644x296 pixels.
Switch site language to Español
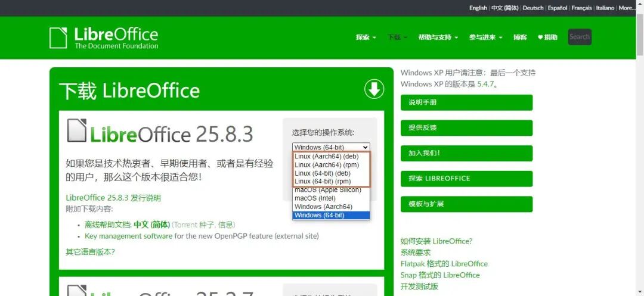coord(558,8)
